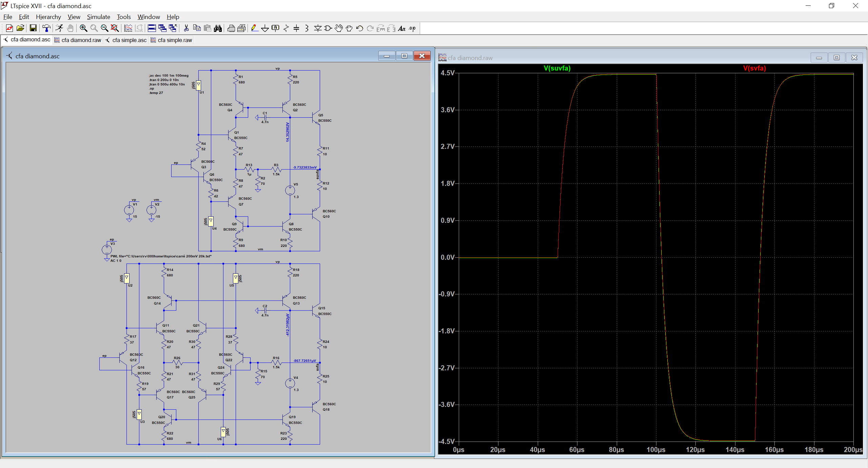Viewport: 868px width, 468px height.
Task: Select the Draw Wire pencil tool
Action: pos(255,28)
